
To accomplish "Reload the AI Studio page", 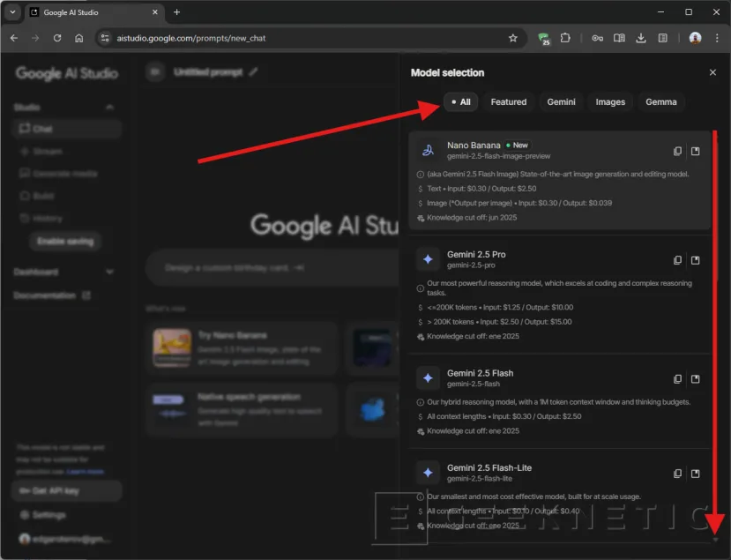I will (x=57, y=38).
